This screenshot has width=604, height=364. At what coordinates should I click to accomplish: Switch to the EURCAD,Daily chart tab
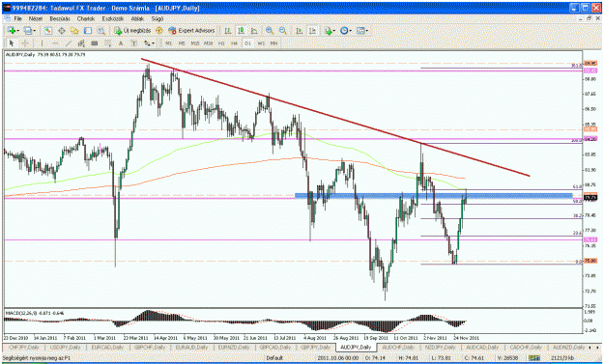[108, 347]
